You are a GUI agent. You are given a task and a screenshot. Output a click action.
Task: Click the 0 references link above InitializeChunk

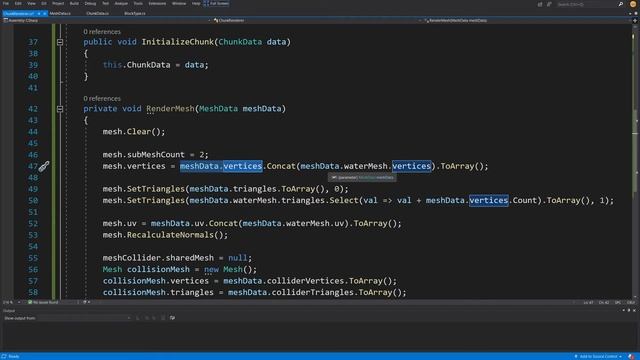102,31
